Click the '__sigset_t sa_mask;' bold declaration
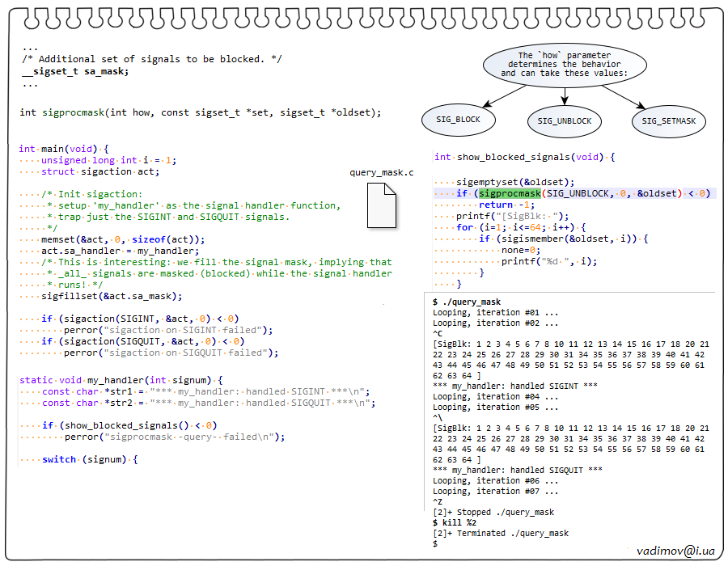This screenshot has width=728, height=566. 75,71
